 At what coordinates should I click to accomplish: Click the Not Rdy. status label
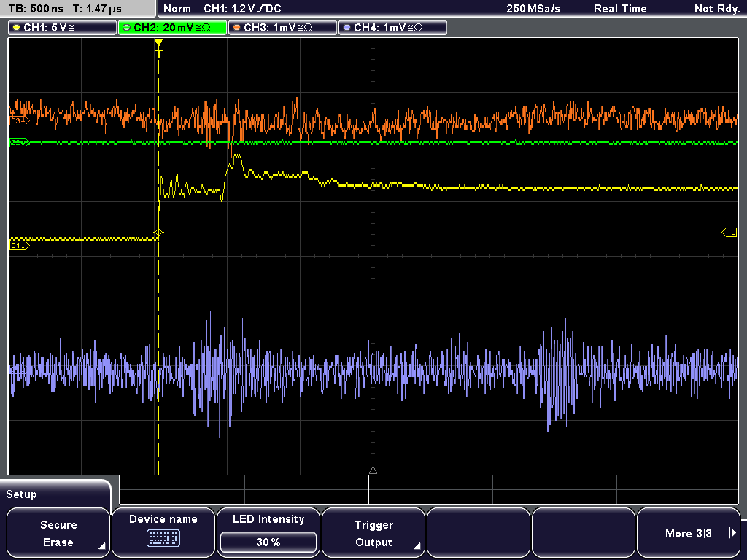point(716,9)
